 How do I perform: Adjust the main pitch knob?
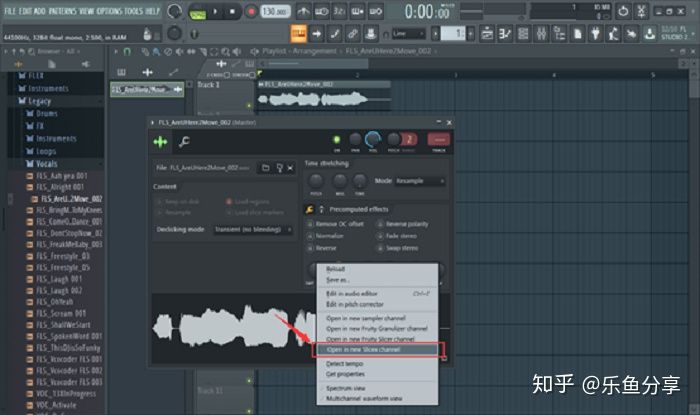click(x=174, y=33)
